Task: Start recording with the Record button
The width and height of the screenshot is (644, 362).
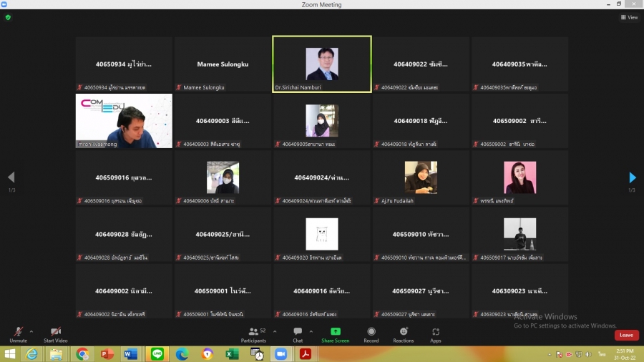Action: click(371, 333)
